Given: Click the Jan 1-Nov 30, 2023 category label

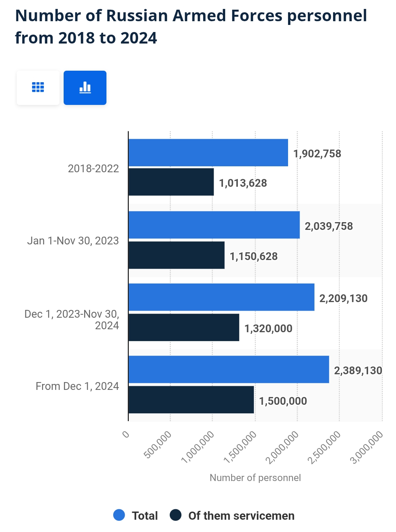Looking at the screenshot, I should pyautogui.click(x=73, y=241).
